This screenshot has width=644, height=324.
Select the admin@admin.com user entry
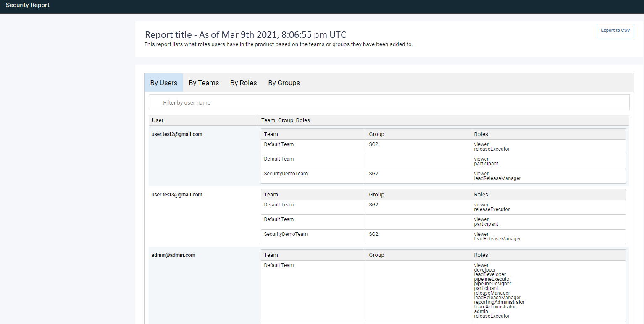(173, 255)
